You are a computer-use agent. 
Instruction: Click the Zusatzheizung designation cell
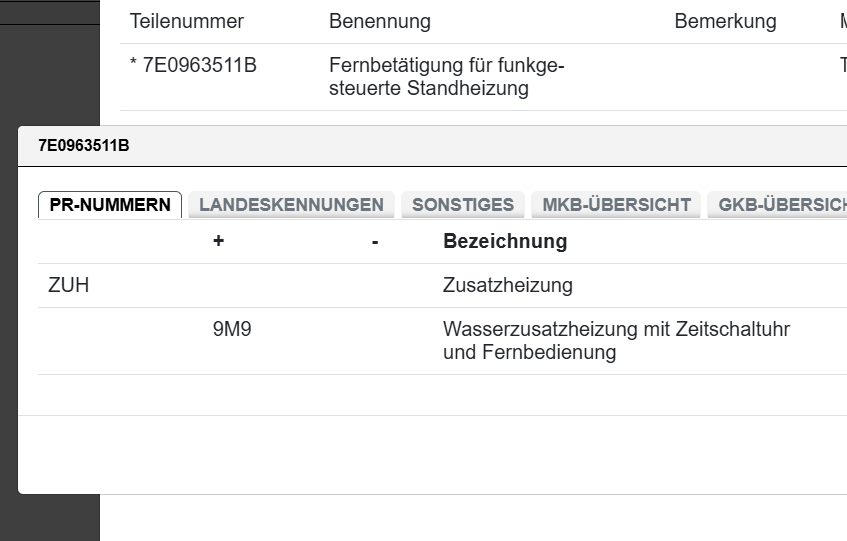tap(508, 286)
